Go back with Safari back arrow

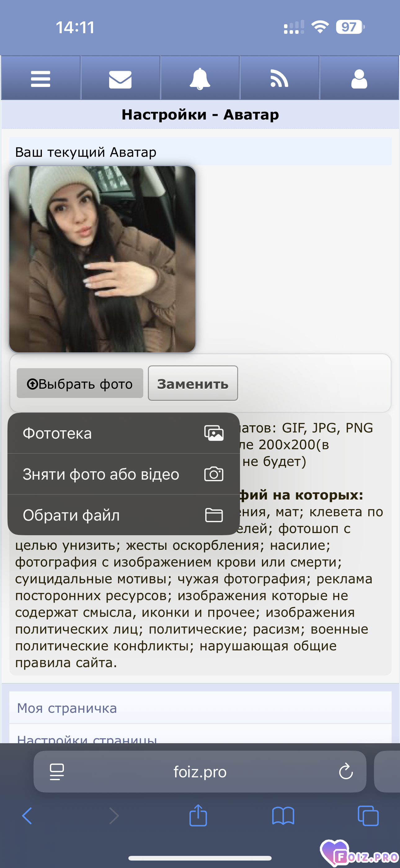tap(27, 816)
